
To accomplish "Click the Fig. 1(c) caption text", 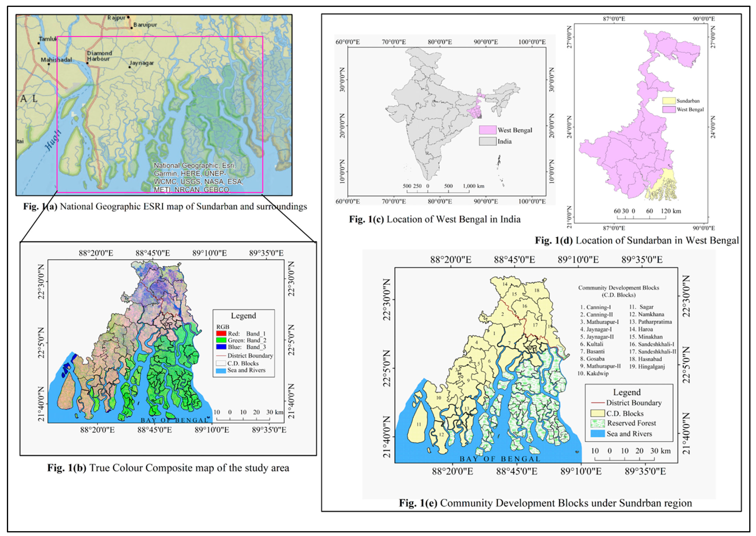I will point(435,219).
